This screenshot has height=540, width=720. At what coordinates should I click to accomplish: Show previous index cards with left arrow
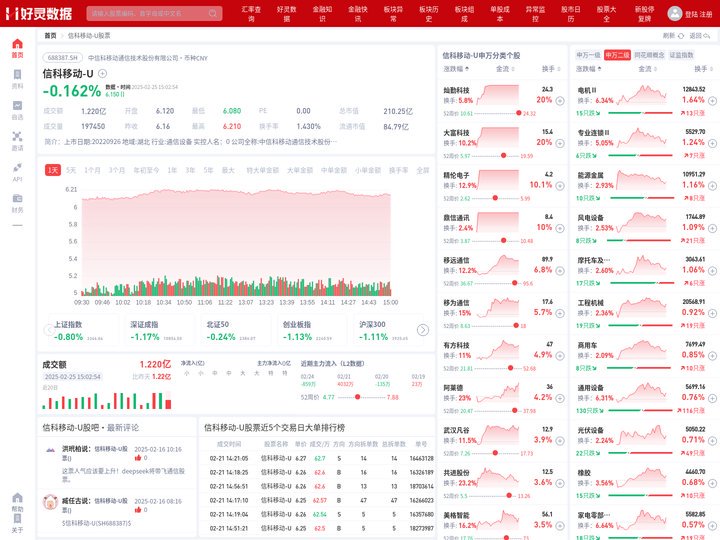coord(49,330)
